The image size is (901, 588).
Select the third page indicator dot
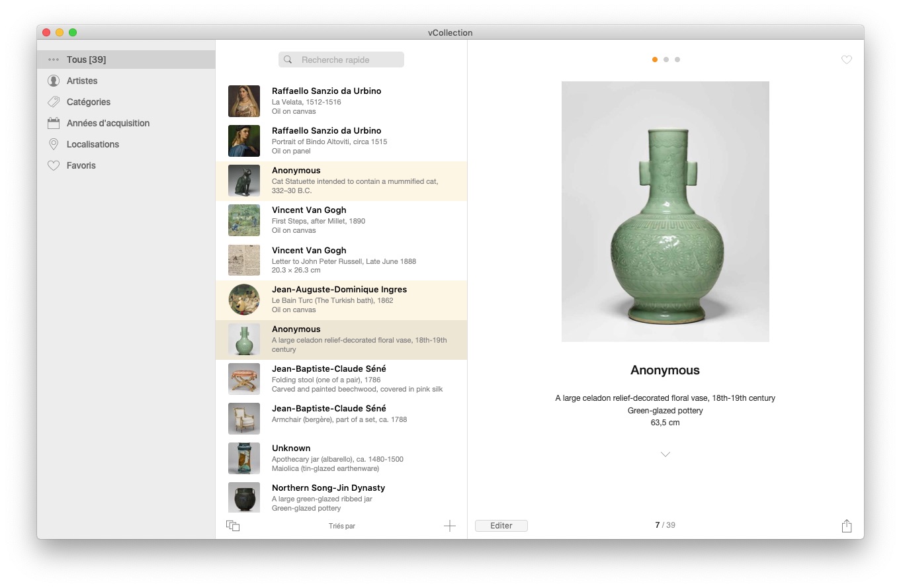677,59
